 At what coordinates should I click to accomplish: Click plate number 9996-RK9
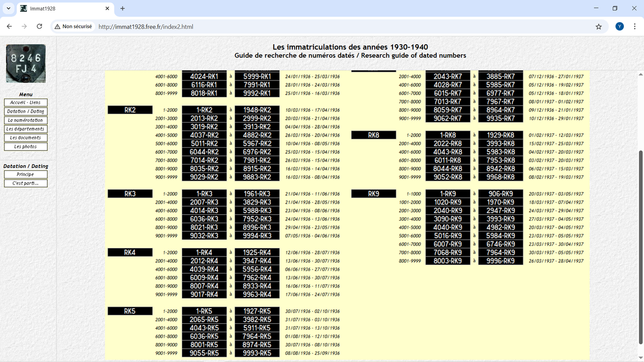(x=501, y=261)
